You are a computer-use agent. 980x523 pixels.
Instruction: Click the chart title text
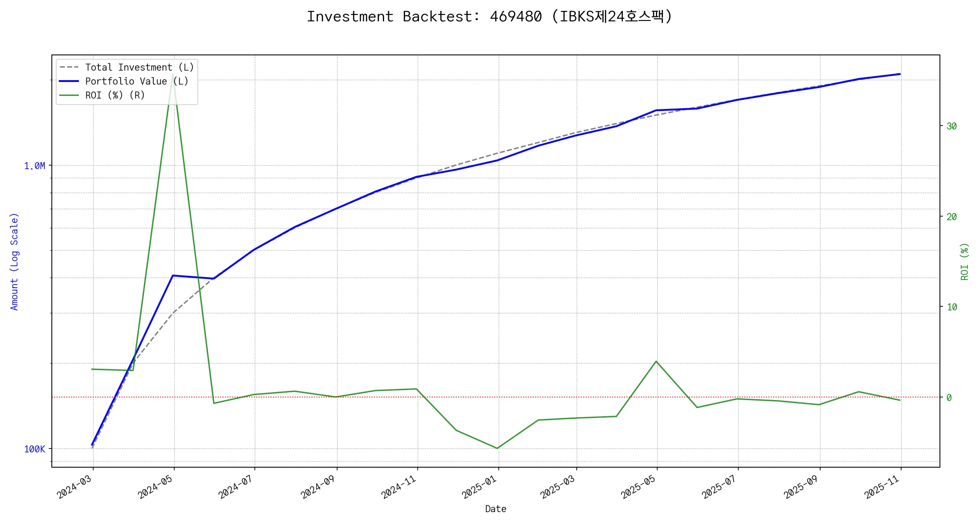pos(490,17)
